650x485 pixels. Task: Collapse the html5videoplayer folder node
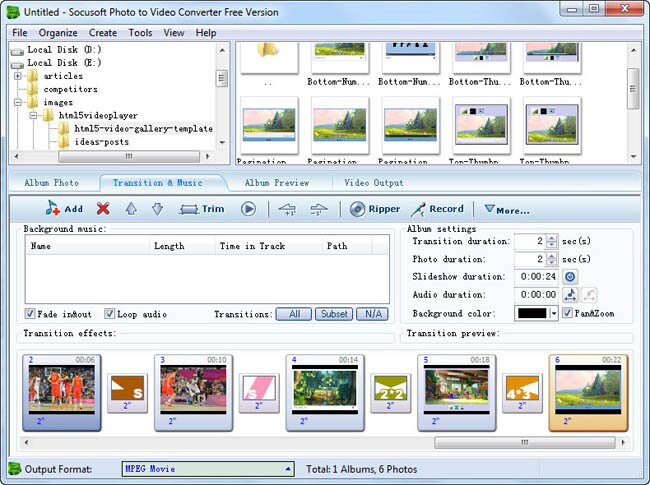pyautogui.click(x=33, y=115)
